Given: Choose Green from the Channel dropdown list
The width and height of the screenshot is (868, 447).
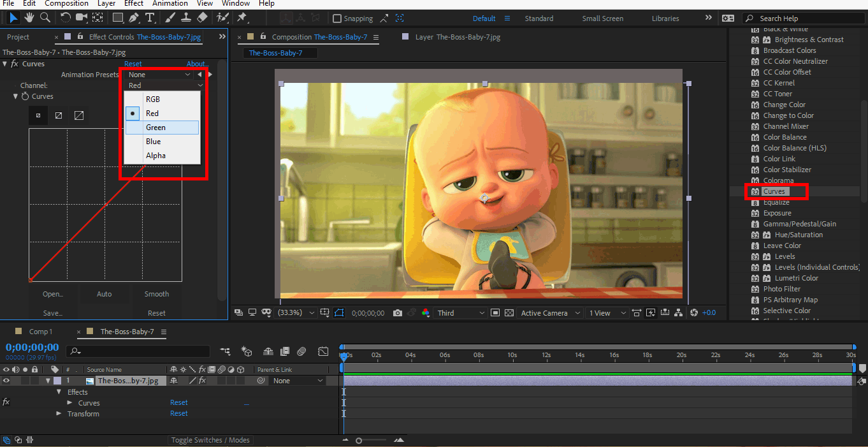Looking at the screenshot, I should 156,128.
